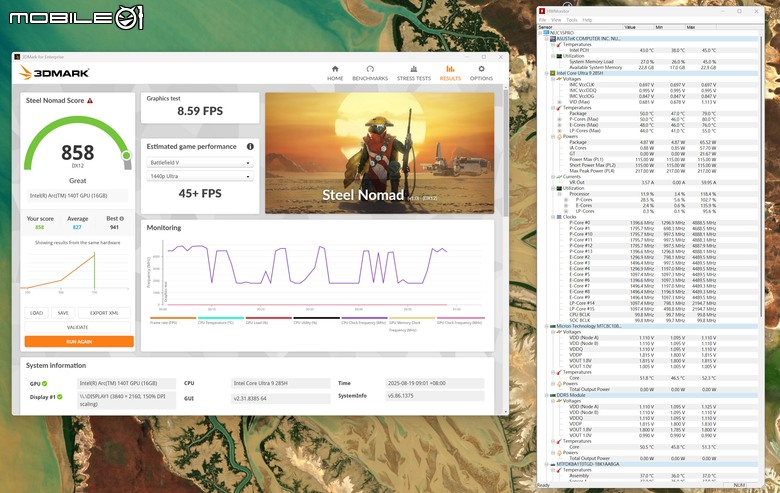Screen dimensions: 780x493
Task: Expand the E-Cores (Max) temperature row
Action: click(559, 125)
